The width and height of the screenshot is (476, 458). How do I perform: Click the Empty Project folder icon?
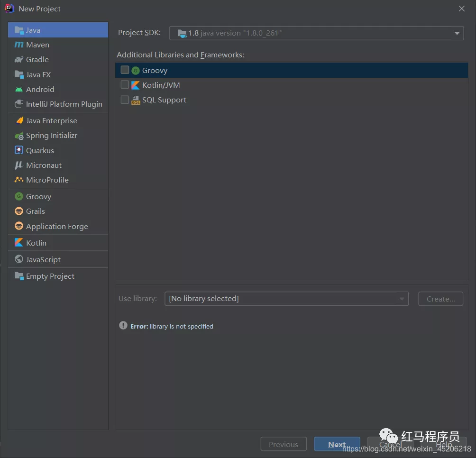(x=19, y=276)
